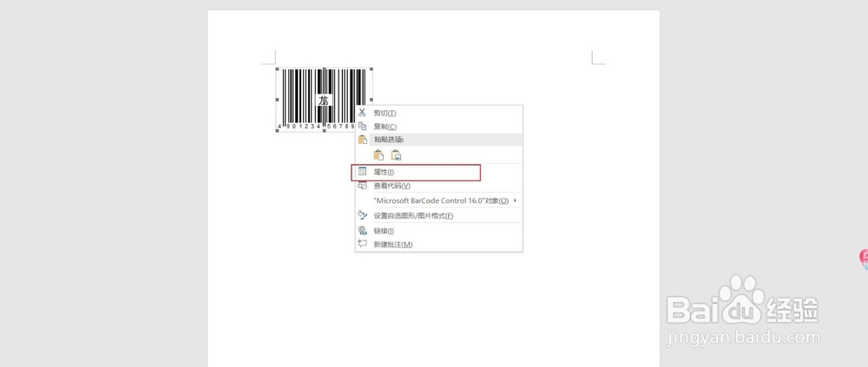Click the barcode's top-middle sizing handle
Viewport: 868px width, 367px height.
coord(325,69)
